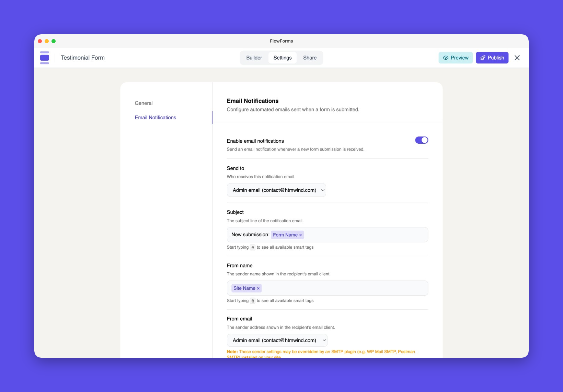
Task: Click the @ key hint under From name
Action: 252,301
